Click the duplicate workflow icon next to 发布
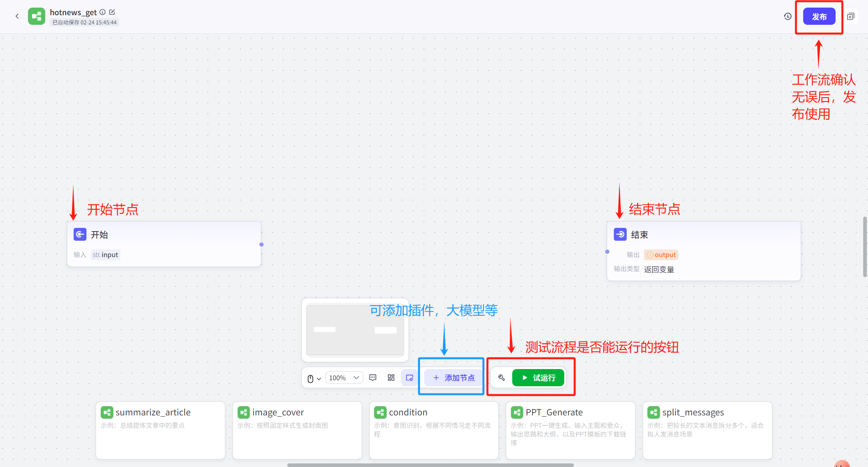The image size is (868, 467). click(x=851, y=16)
